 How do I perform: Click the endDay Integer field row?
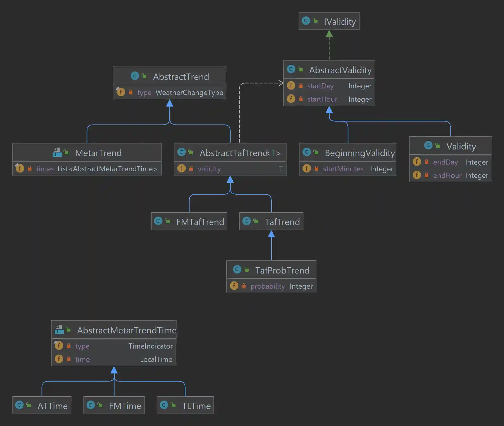click(445, 162)
